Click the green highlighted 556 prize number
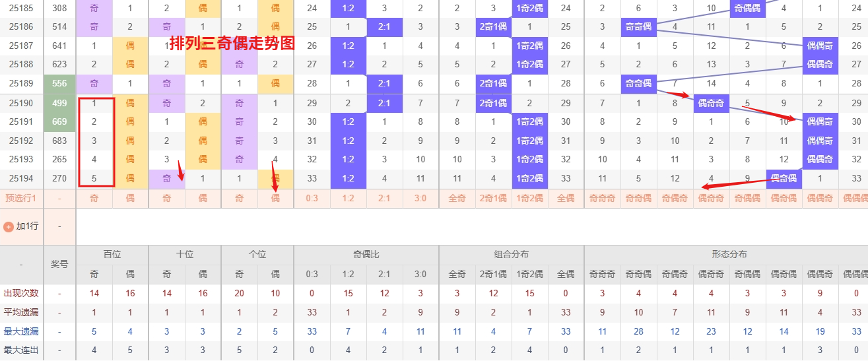868x361 pixels. click(59, 84)
